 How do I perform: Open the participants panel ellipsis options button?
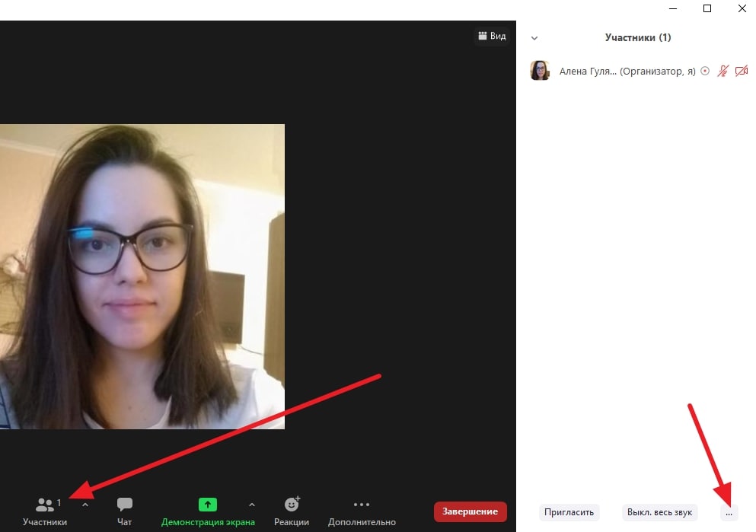[729, 513]
